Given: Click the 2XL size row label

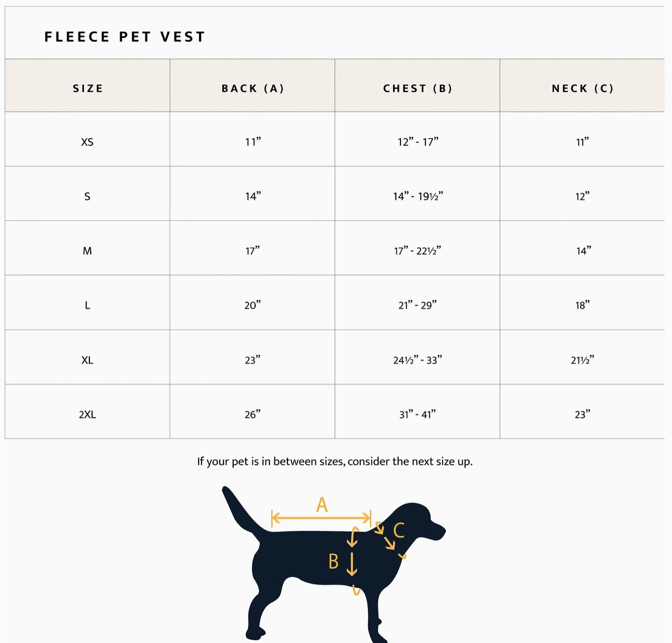Looking at the screenshot, I should [87, 414].
